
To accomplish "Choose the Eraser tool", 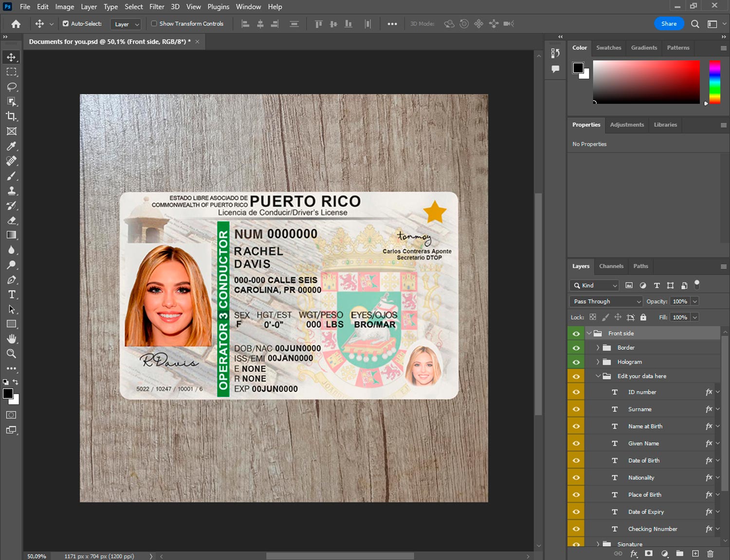I will [12, 220].
